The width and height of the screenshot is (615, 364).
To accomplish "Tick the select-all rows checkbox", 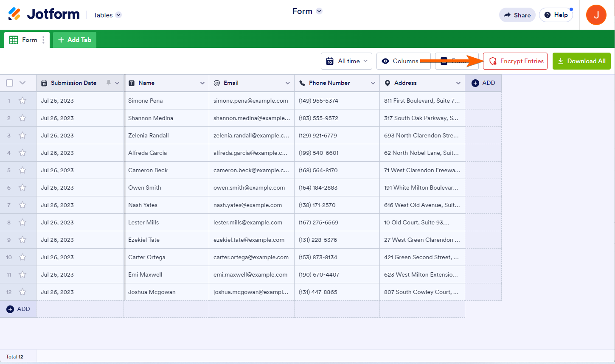I will coord(10,83).
